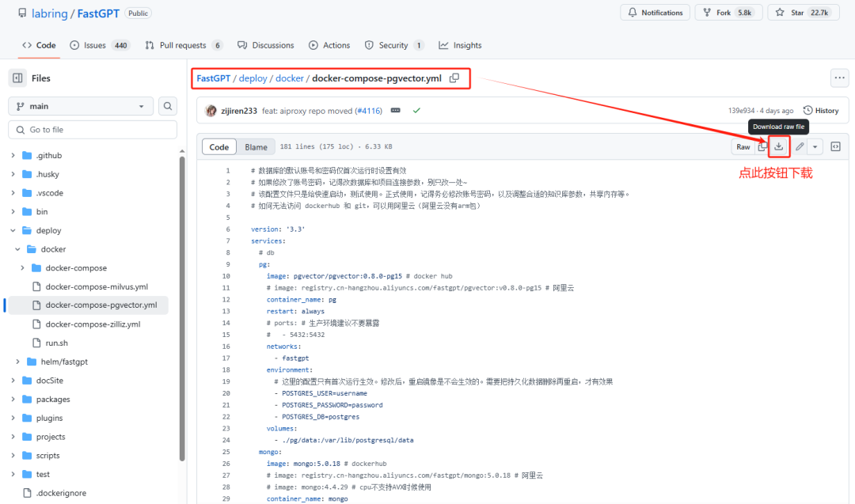Open the Raw file view
The height and width of the screenshot is (504, 855).
click(743, 146)
